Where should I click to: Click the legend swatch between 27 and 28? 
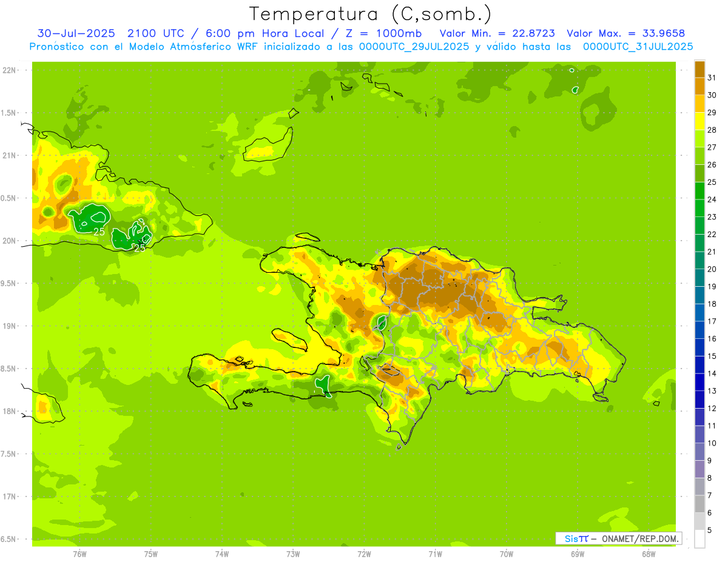[x=699, y=138]
